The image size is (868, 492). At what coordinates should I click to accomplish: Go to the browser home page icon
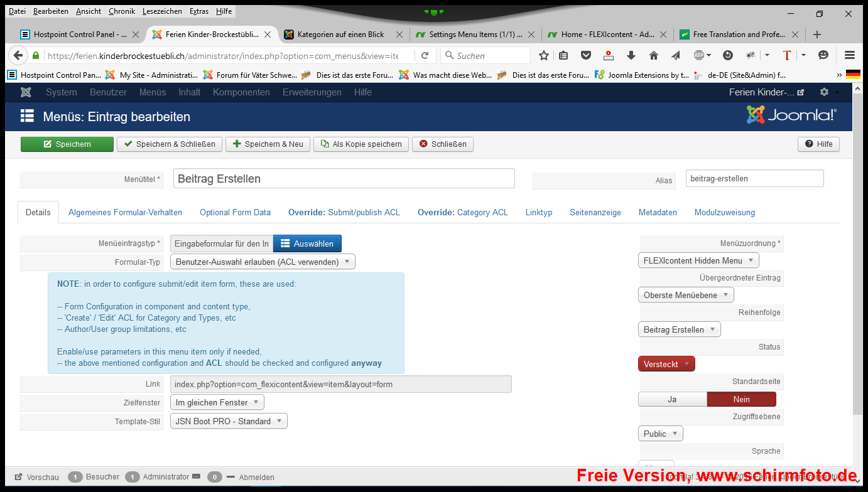[654, 55]
